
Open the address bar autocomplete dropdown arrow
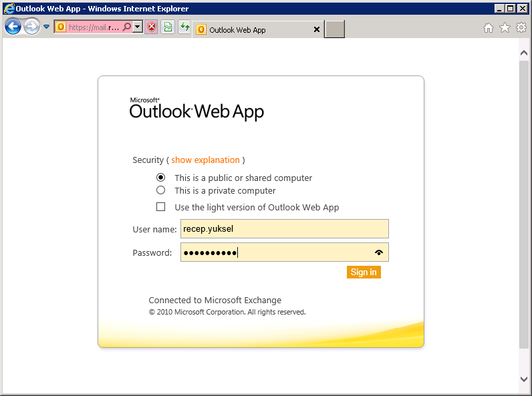click(138, 27)
